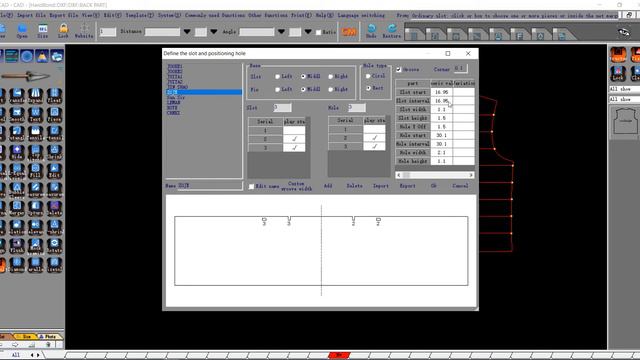The image size is (640, 360).
Task: Click the Website icon in top toolbar
Action: tap(84, 30)
